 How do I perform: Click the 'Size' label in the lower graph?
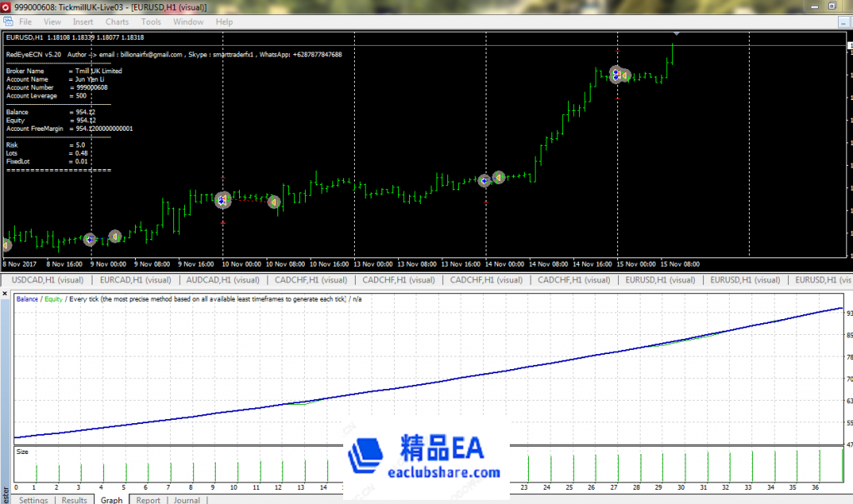coord(22,452)
